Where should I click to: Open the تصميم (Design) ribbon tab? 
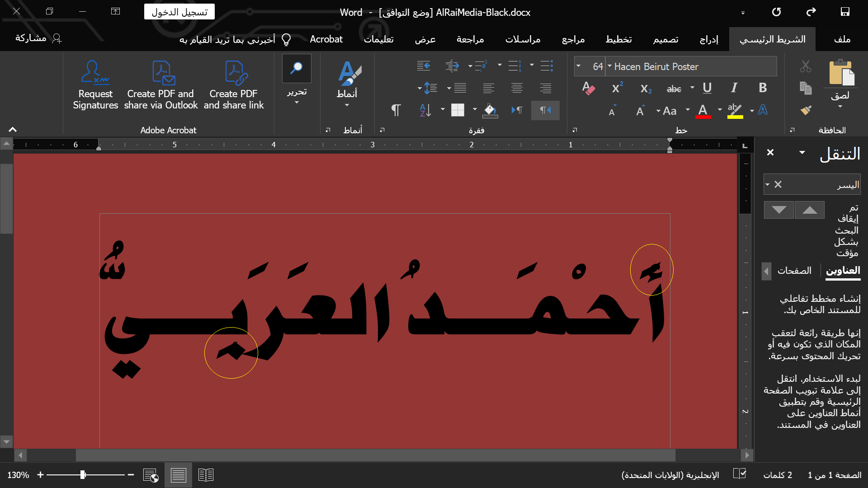(665, 39)
